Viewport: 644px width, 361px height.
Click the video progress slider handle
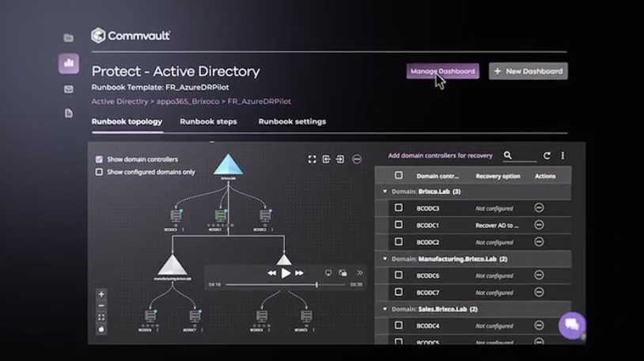pos(316,284)
